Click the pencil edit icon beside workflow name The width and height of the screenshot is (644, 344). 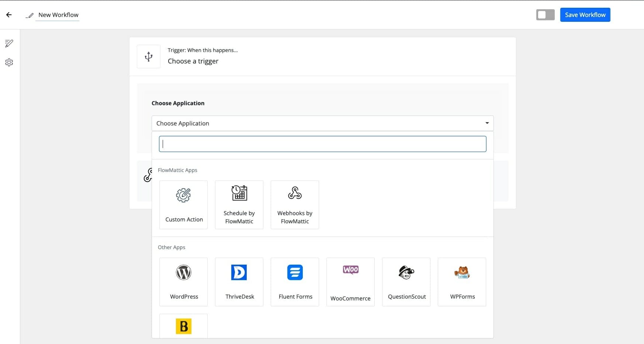click(30, 16)
